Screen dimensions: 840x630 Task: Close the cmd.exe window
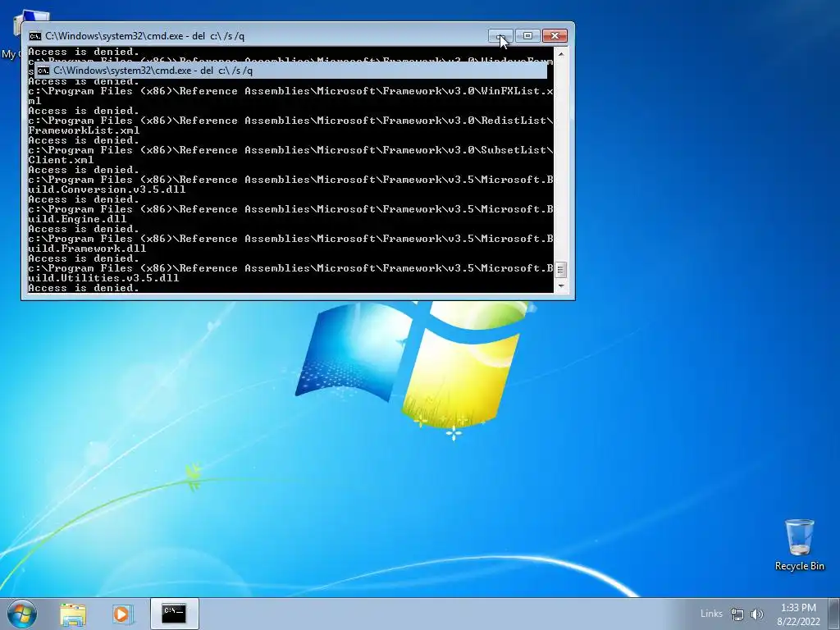click(x=555, y=36)
